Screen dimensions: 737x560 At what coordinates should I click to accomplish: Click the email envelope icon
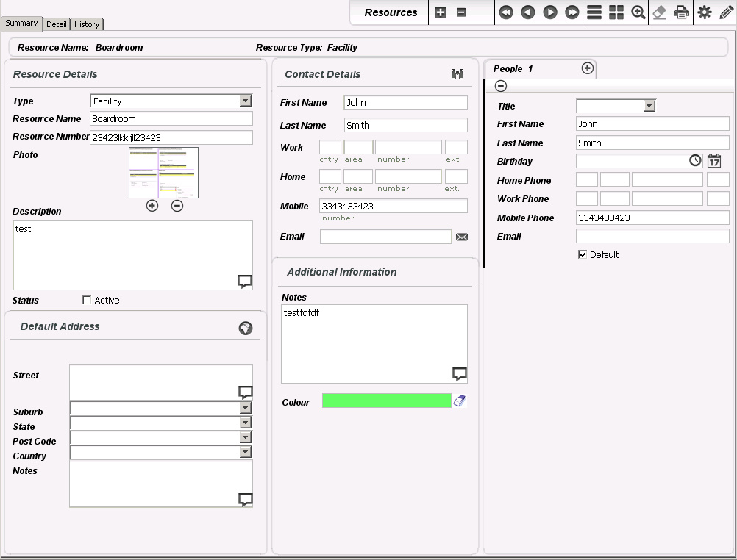point(462,237)
